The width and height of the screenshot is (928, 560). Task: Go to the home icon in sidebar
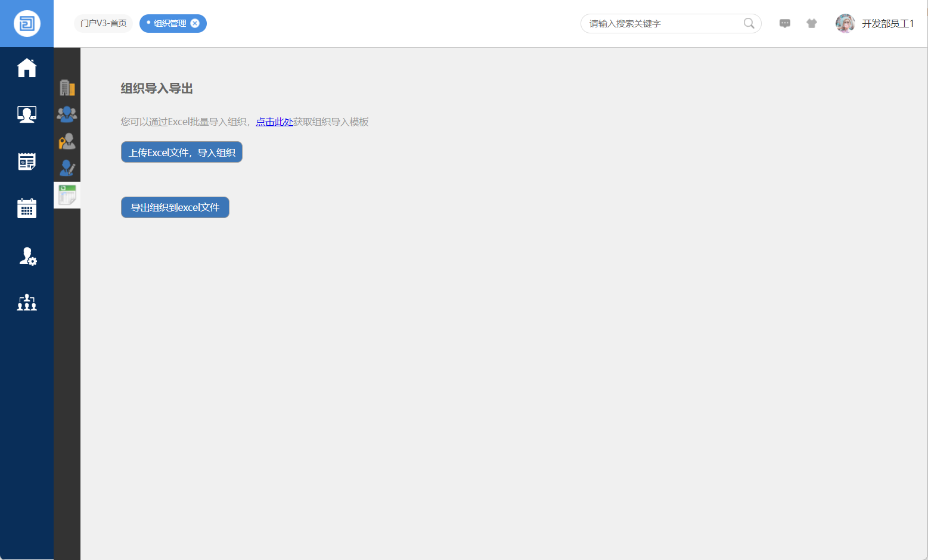[x=27, y=68]
